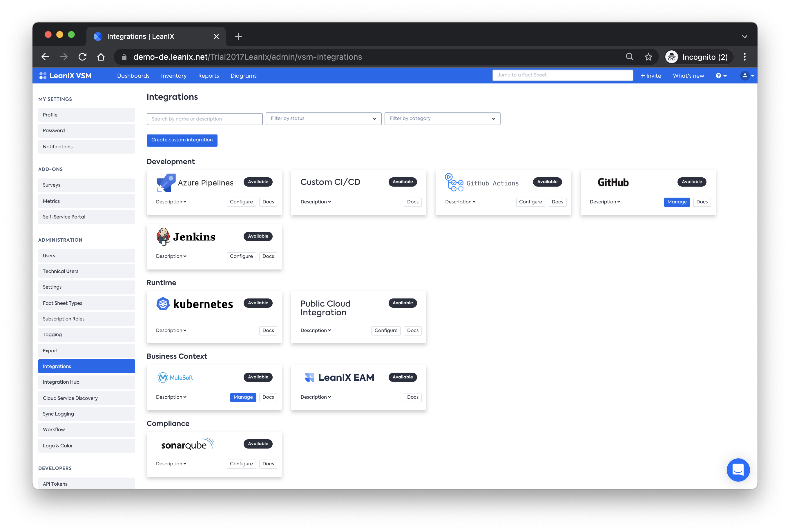Expand the SonarQube Description section
790x532 pixels.
171,464
